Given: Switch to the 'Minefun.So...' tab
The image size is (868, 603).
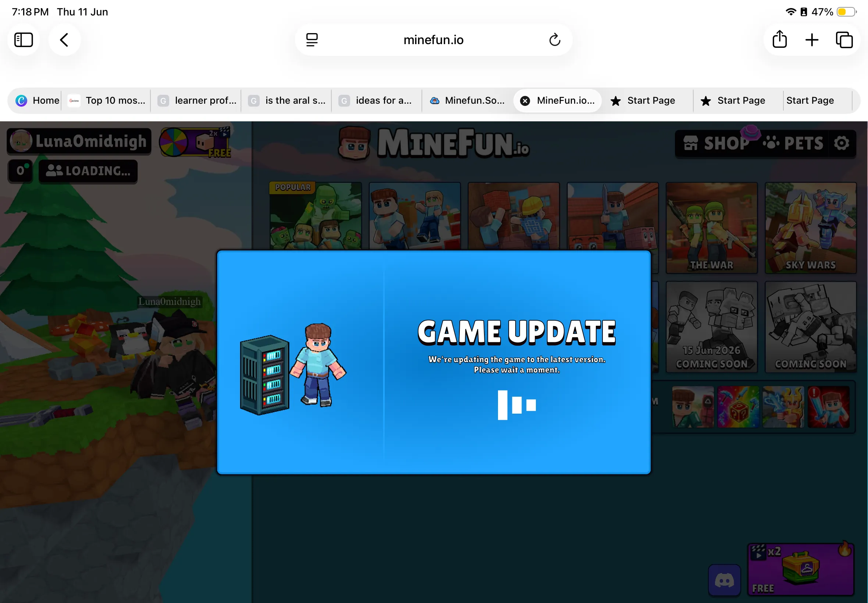Looking at the screenshot, I should (467, 100).
